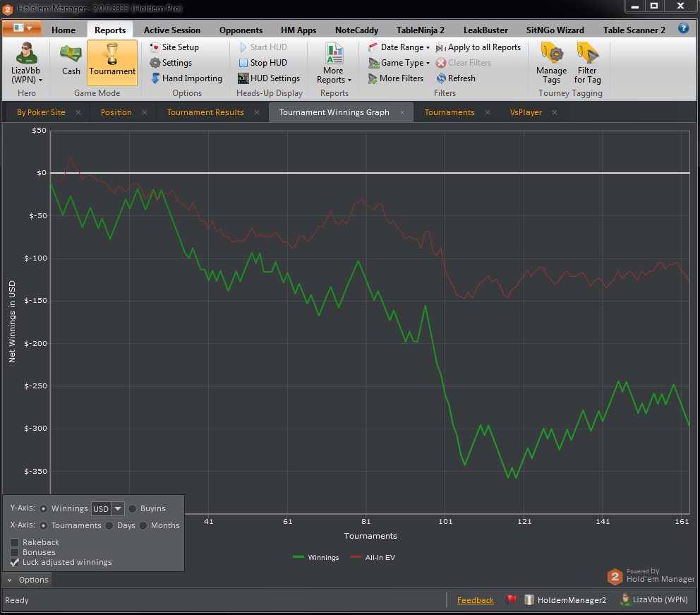Select the Tournament trophy game mode
This screenshot has height=615, width=700.
(x=112, y=62)
